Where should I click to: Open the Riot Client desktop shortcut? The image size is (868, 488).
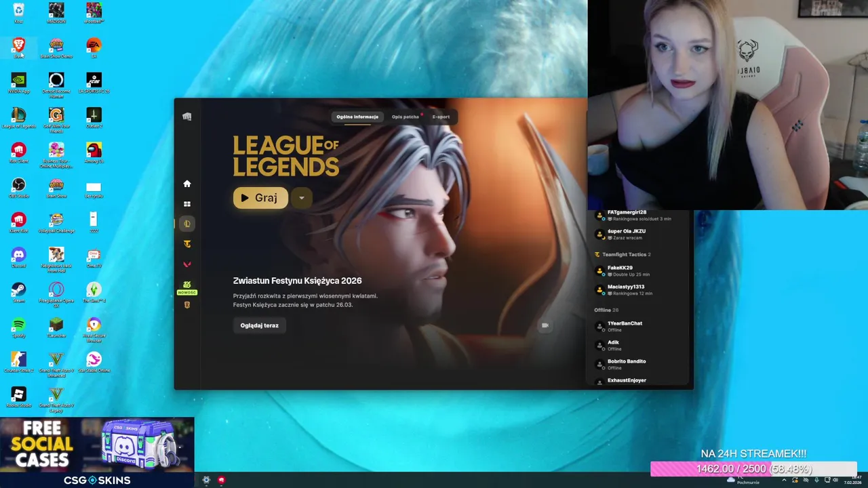pyautogui.click(x=18, y=153)
